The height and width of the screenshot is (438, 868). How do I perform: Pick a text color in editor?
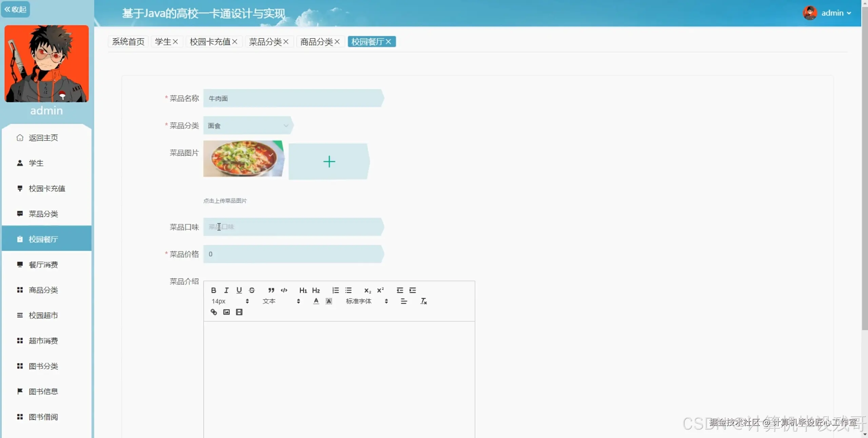pyautogui.click(x=316, y=301)
